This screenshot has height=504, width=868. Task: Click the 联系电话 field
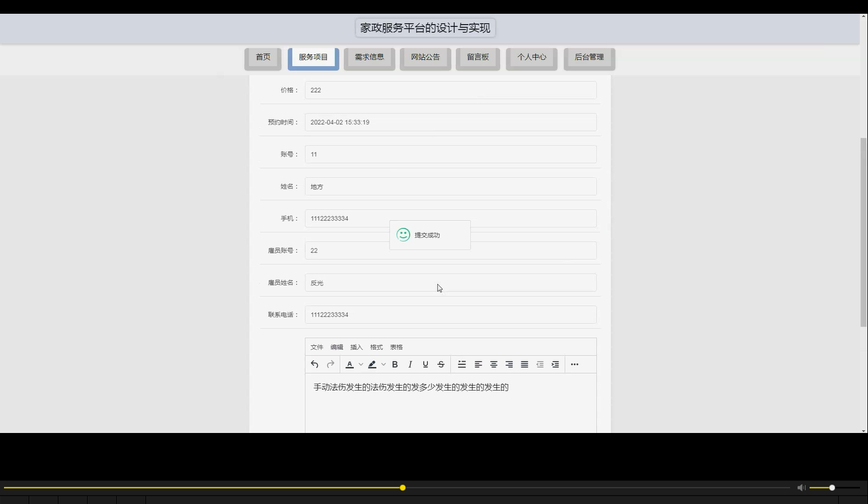[451, 314]
